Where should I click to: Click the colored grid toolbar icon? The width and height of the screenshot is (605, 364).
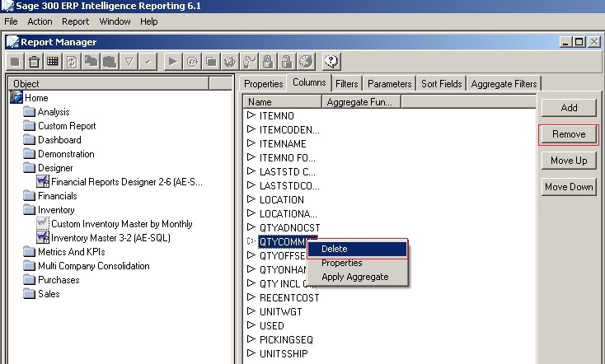click(x=53, y=62)
